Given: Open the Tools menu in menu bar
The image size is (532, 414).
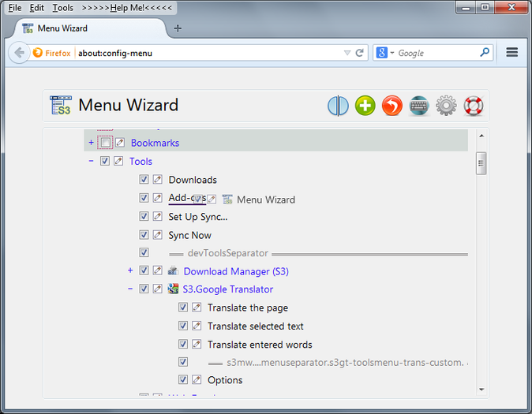Looking at the screenshot, I should [x=63, y=7].
